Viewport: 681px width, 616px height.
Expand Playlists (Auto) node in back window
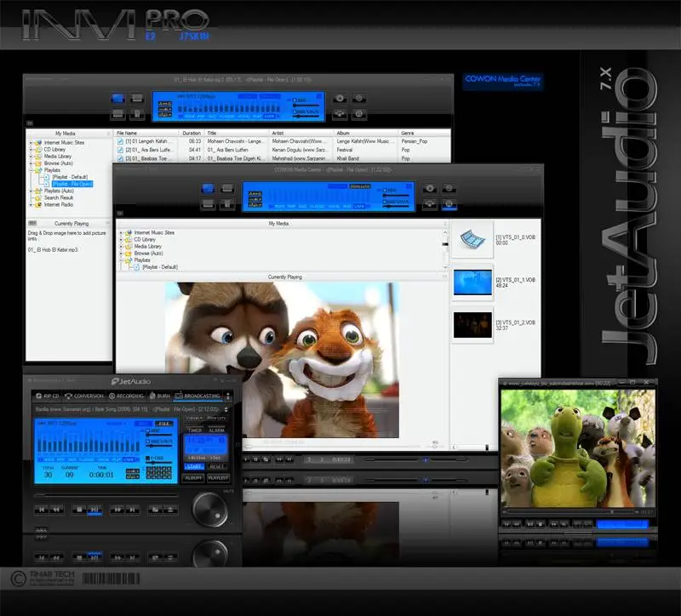click(31, 191)
